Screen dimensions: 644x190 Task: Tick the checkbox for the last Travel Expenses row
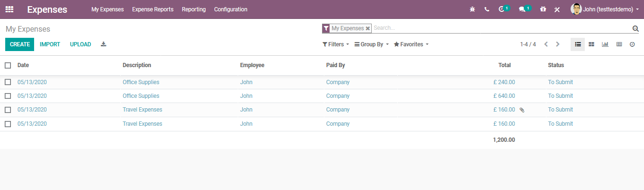tap(8, 124)
